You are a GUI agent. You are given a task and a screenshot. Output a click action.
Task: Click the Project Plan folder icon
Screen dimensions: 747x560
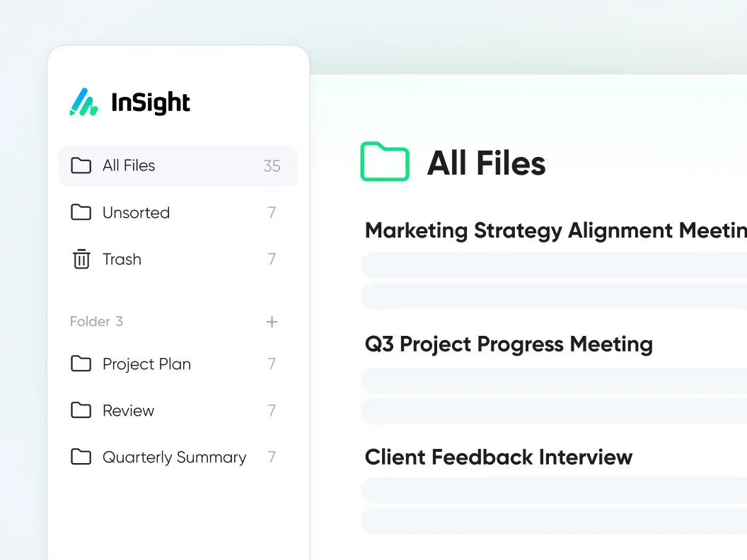click(x=81, y=364)
